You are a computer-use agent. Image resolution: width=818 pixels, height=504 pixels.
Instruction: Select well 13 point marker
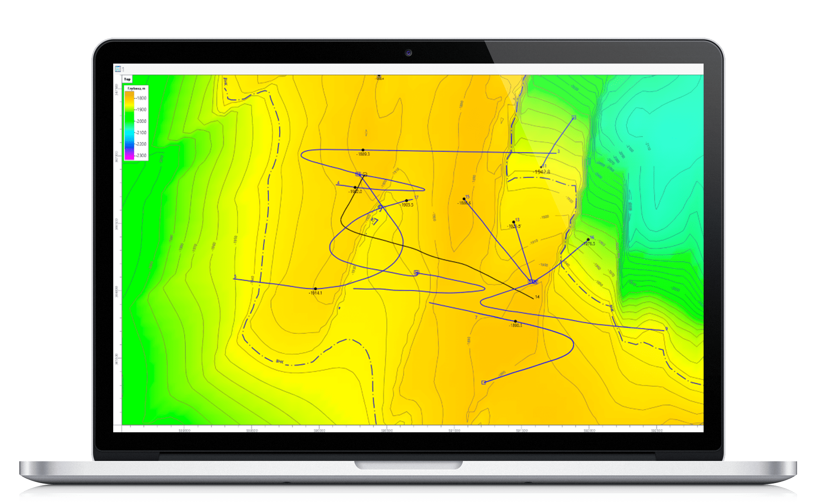click(x=514, y=222)
